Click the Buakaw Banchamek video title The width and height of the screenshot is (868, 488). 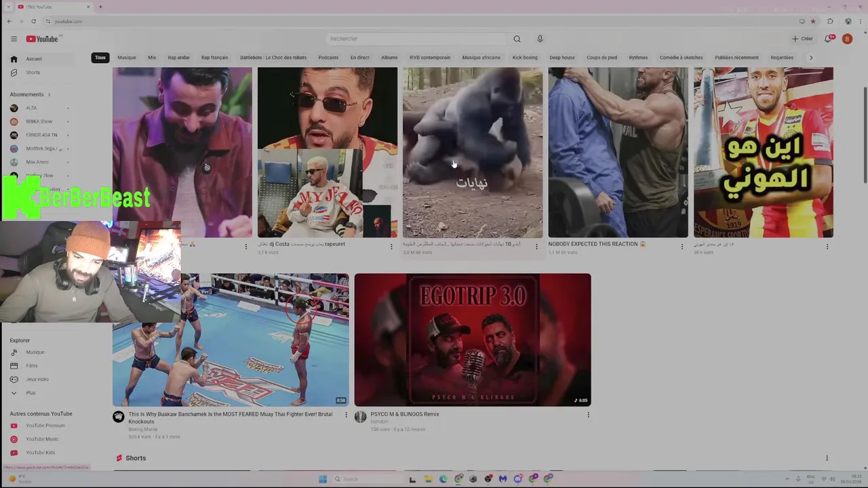tap(231, 418)
